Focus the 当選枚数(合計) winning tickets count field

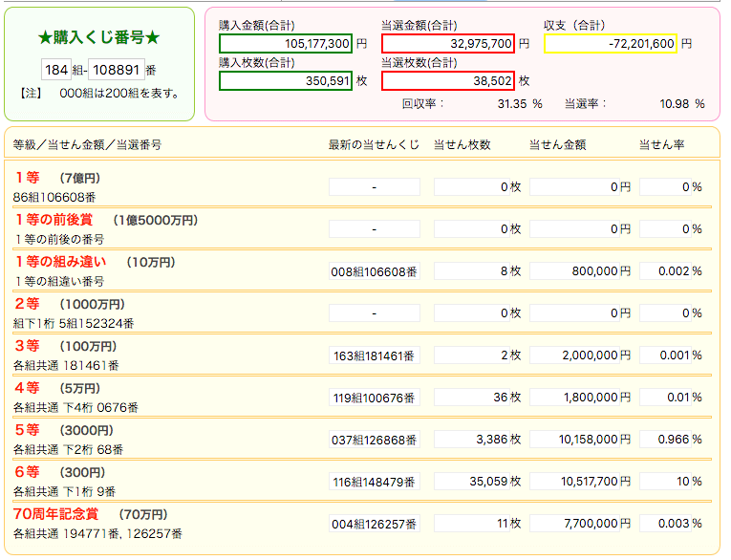coord(448,81)
